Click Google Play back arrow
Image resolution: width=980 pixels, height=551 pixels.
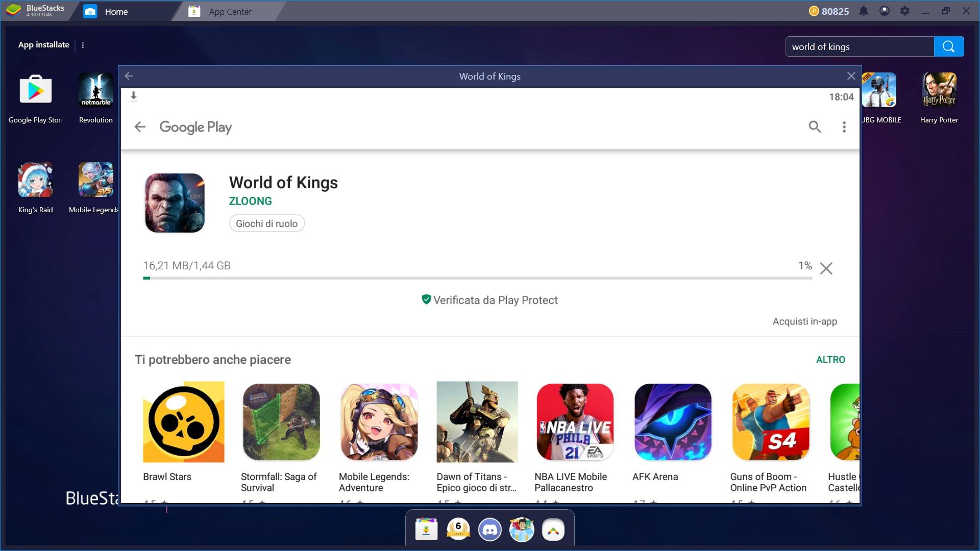coord(140,127)
